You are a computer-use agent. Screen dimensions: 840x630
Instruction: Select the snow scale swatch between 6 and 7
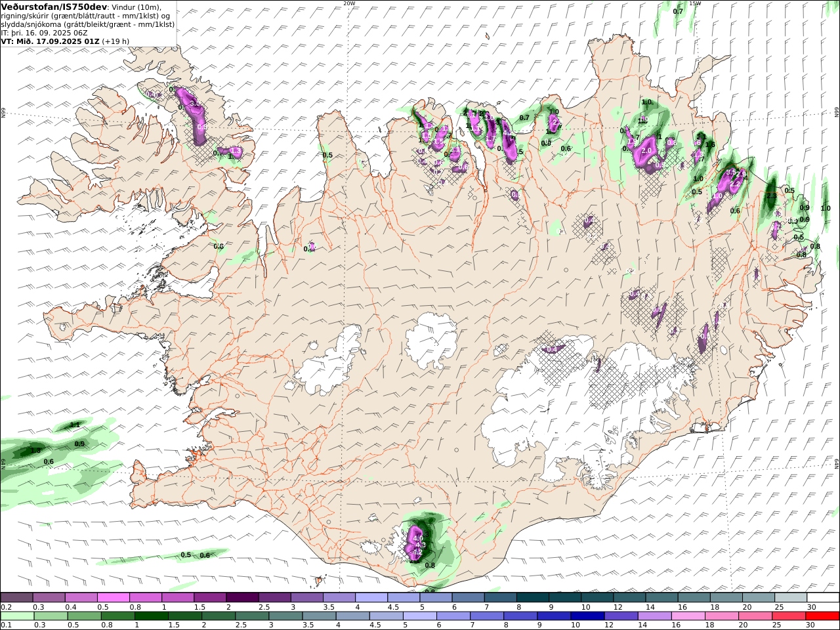(x=468, y=597)
